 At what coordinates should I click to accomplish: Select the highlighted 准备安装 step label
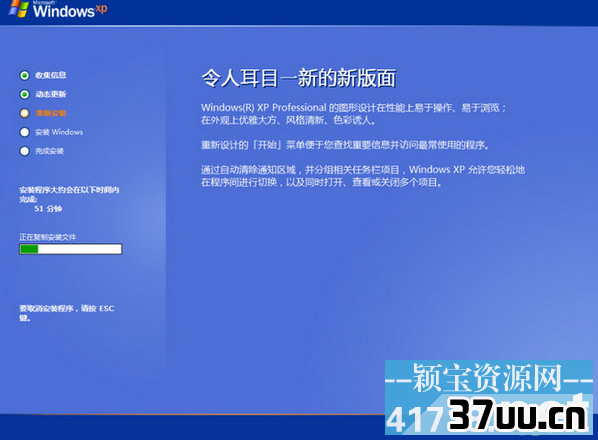(x=51, y=113)
